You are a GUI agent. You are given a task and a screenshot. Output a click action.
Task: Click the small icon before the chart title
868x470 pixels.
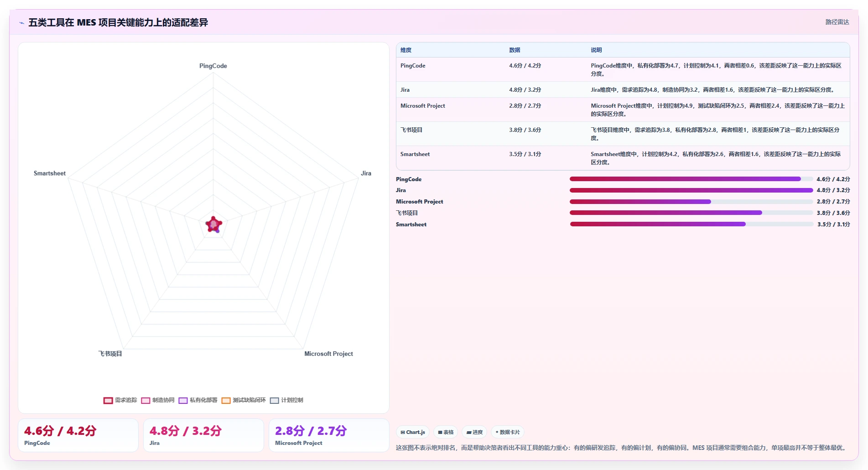pos(21,23)
